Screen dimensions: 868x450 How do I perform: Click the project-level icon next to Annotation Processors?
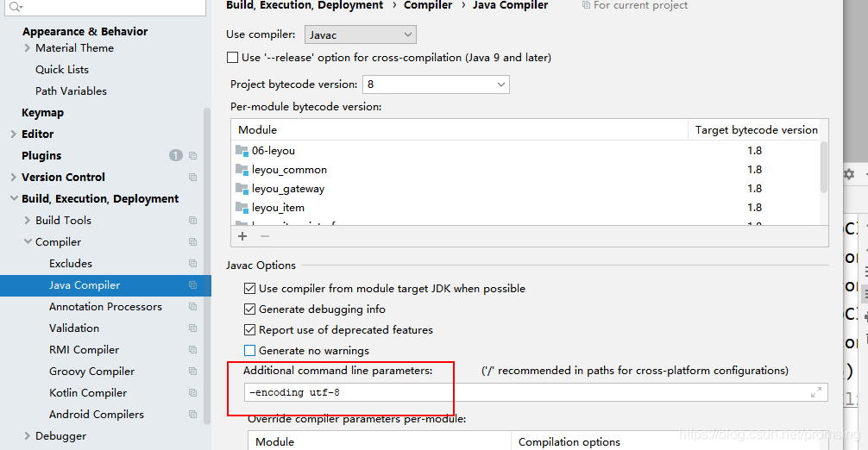point(192,307)
